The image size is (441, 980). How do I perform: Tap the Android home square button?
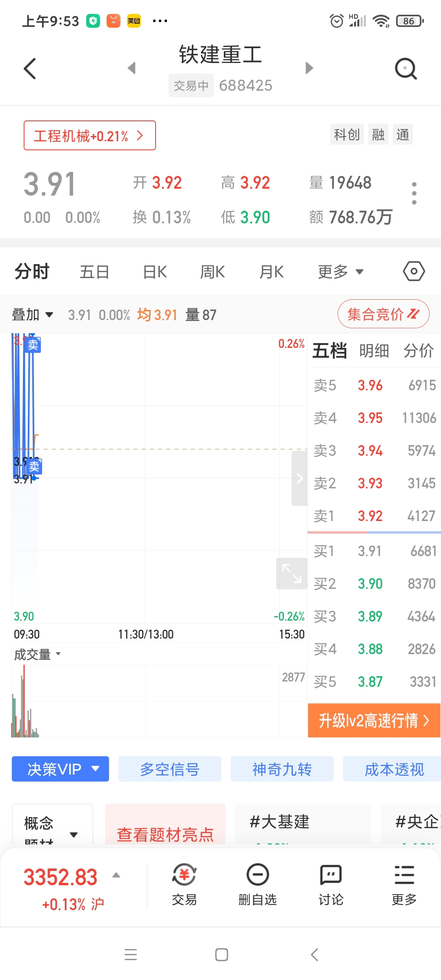[222, 955]
